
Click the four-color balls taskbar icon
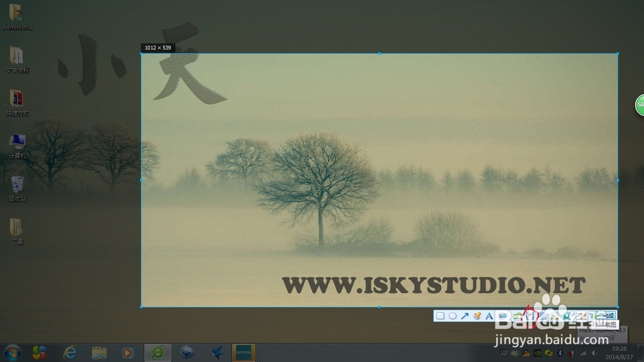point(39,352)
